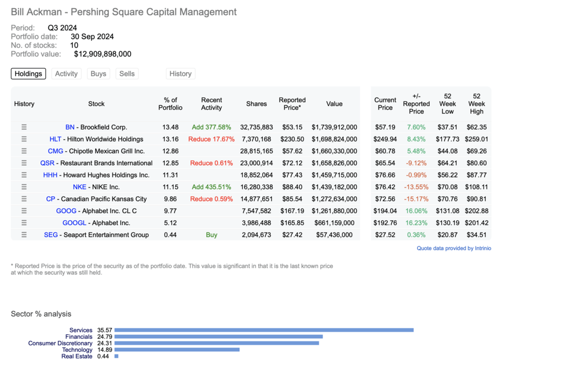Open history icon for Restaurant Brands International row

click(x=24, y=163)
